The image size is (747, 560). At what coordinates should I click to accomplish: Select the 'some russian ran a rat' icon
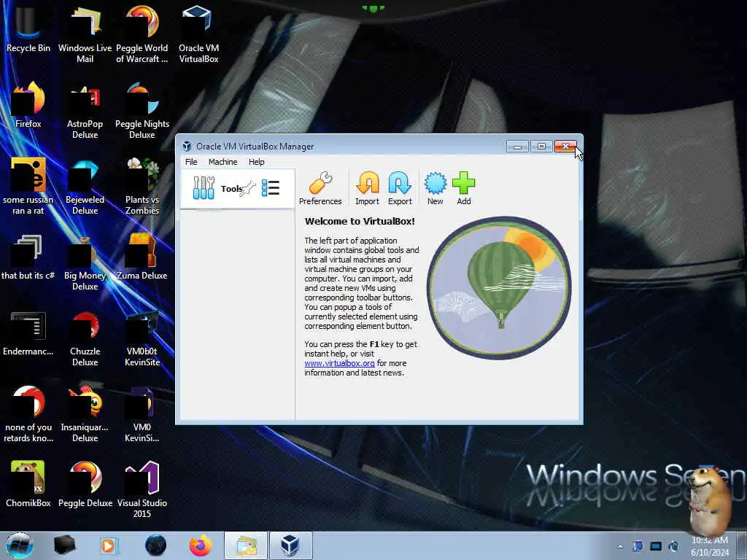point(28,186)
